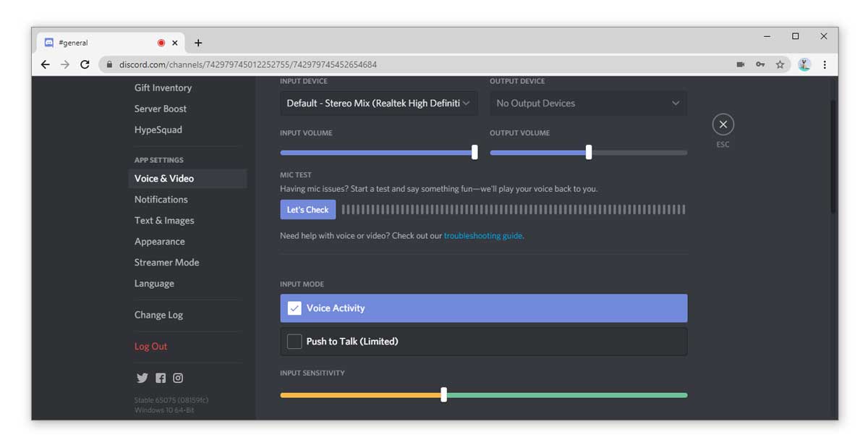Viewport: 868px width, 448px height.
Task: Click the Windows 10 64-Bit text
Action: click(164, 410)
